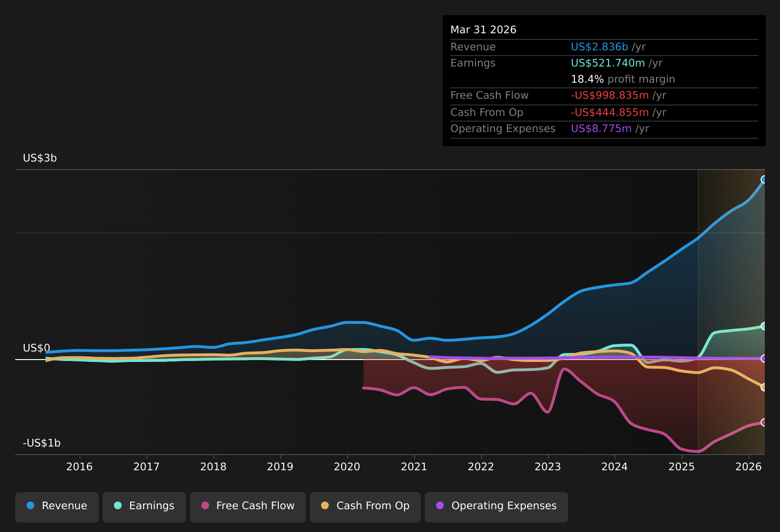Viewport: 780px width, 532px height.
Task: Click the Revenue endpoint marker at 2026
Action: tap(764, 180)
